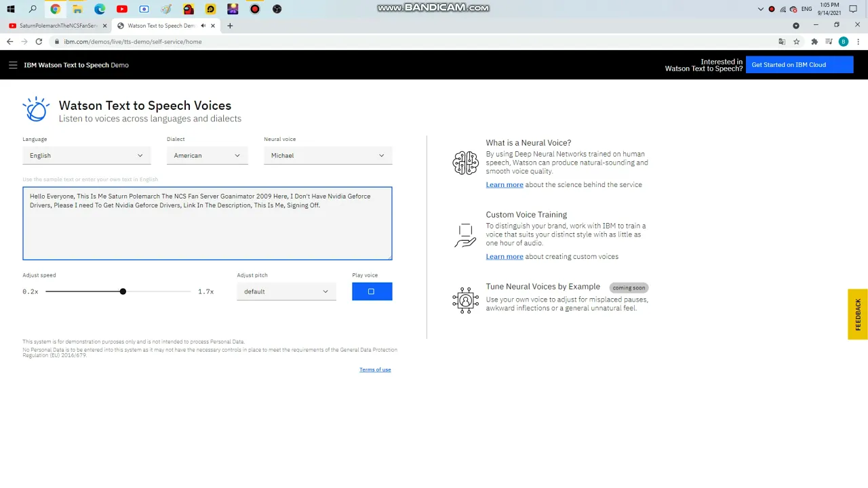Click the browser address bar URL
The image size is (868, 488).
pos(133,41)
